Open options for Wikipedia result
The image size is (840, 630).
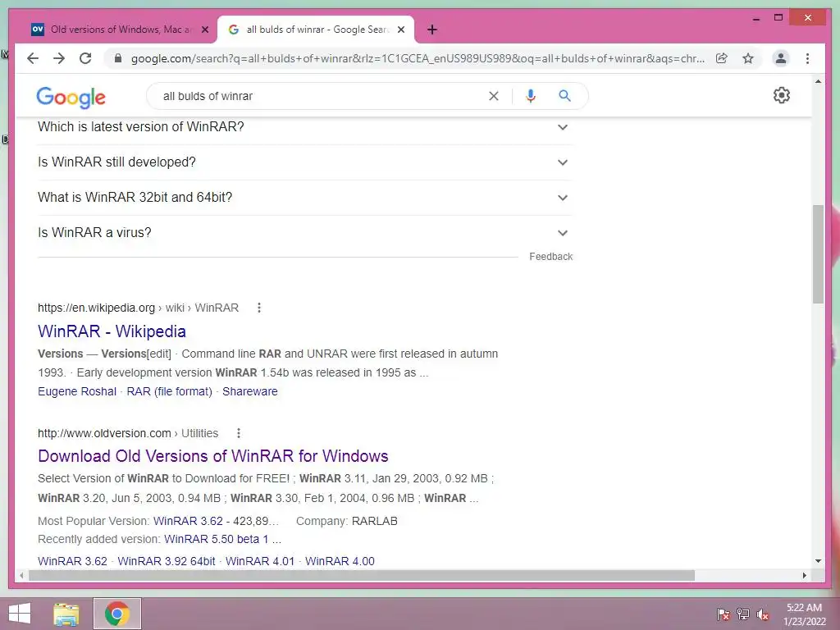258,308
